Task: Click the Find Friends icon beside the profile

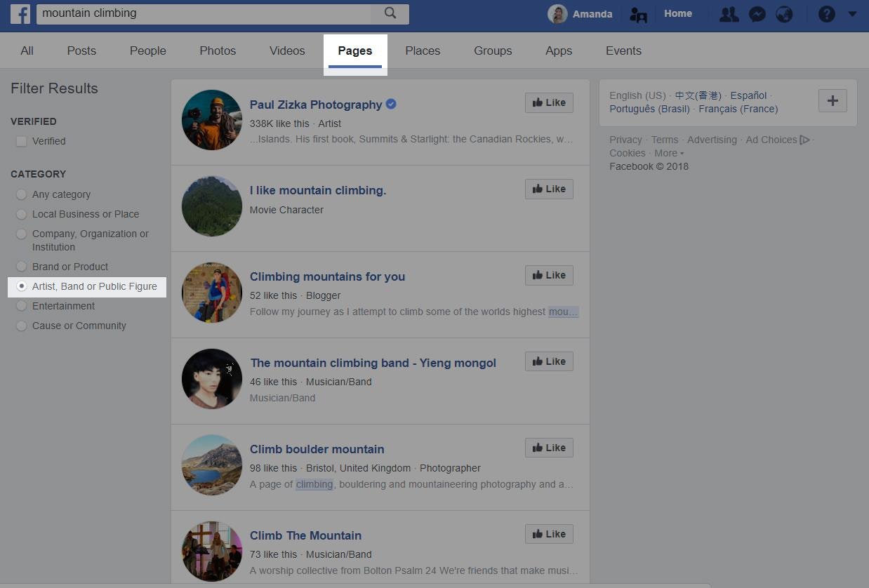Action: 638,13
